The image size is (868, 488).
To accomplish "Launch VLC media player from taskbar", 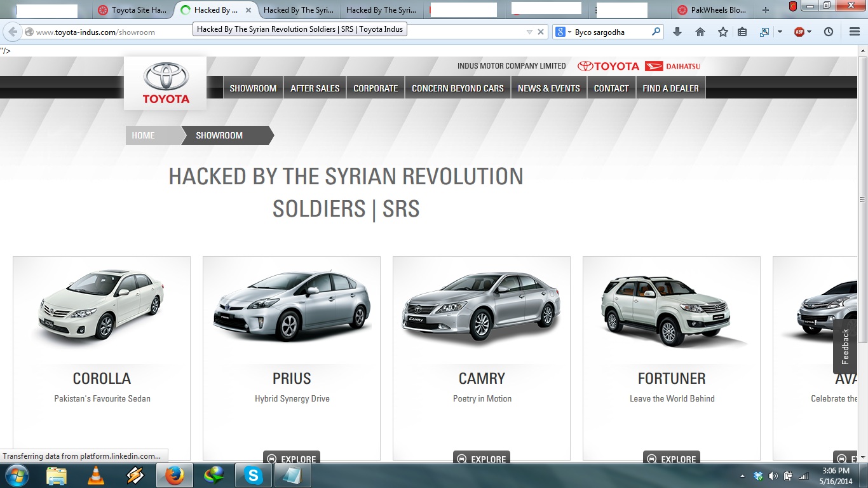I will (96, 475).
